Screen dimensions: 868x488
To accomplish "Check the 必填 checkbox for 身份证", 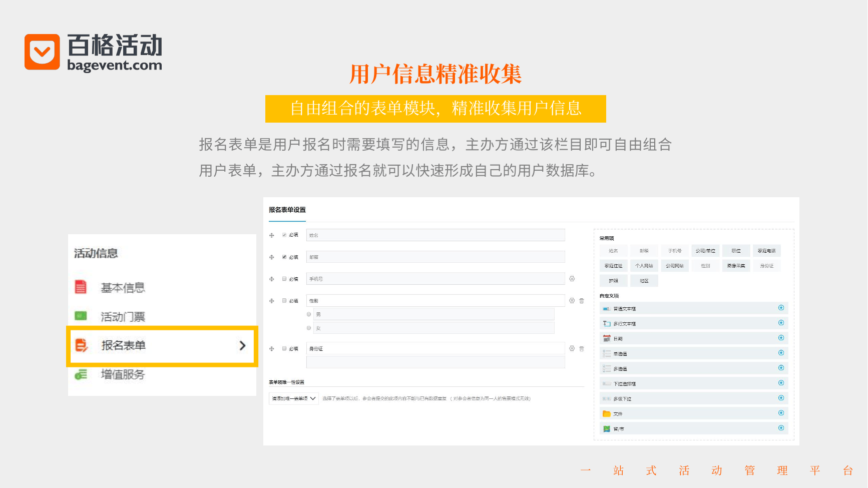I will tap(284, 348).
